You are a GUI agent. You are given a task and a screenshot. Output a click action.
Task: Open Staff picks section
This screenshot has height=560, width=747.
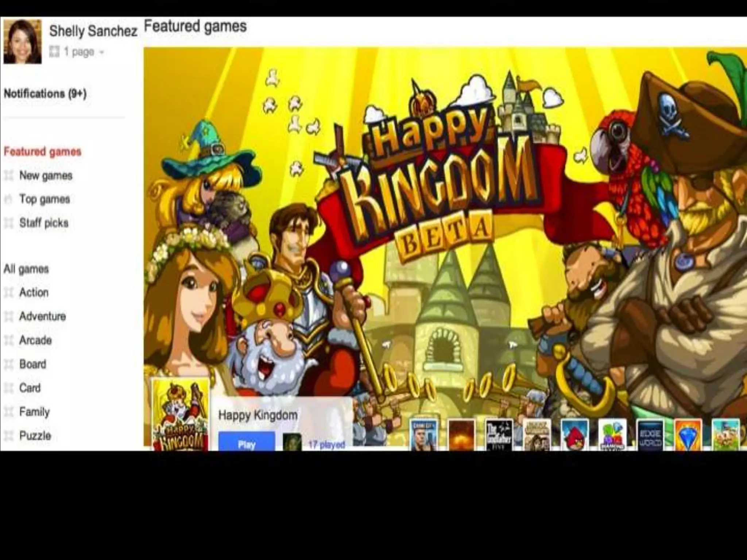(44, 223)
